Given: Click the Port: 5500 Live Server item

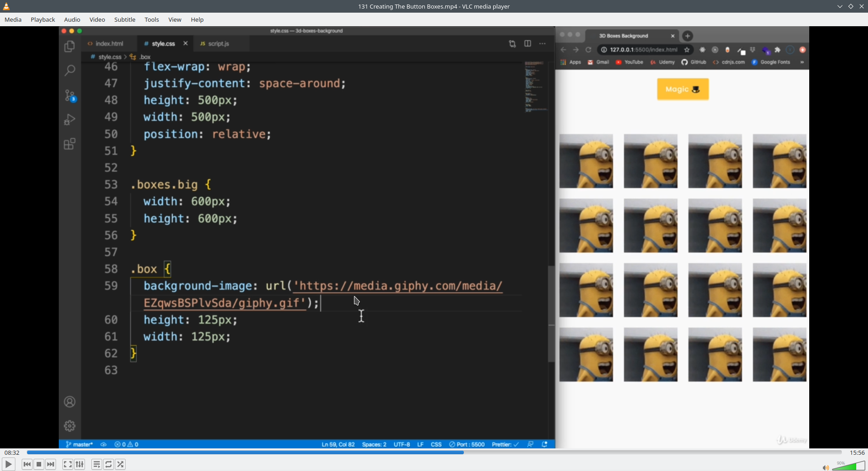Looking at the screenshot, I should (467, 445).
